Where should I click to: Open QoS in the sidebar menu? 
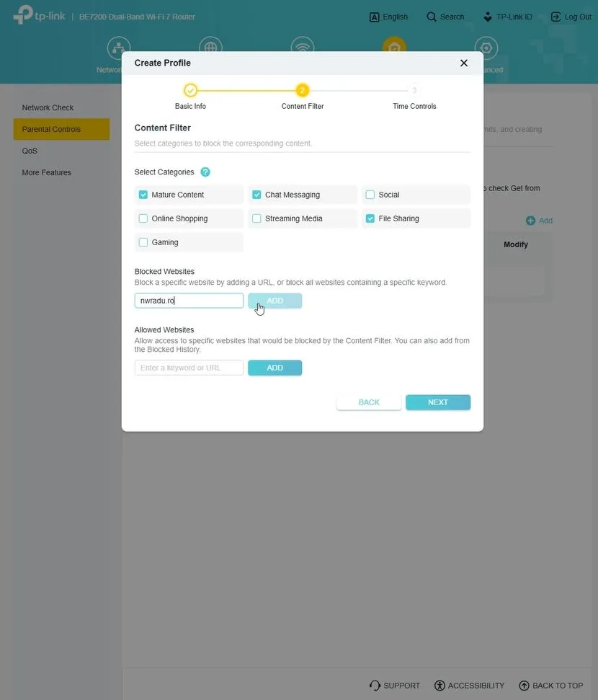30,151
